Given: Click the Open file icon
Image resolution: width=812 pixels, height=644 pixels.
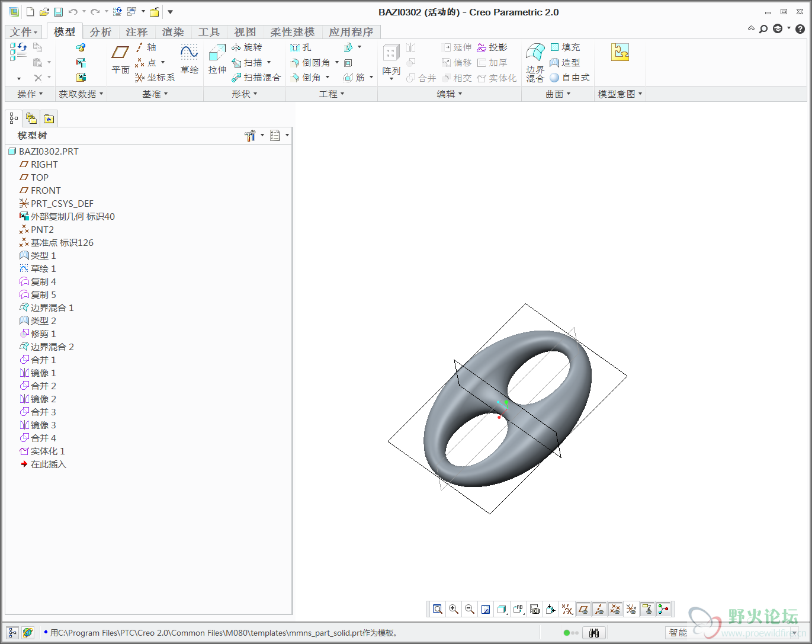Looking at the screenshot, I should (x=44, y=12).
